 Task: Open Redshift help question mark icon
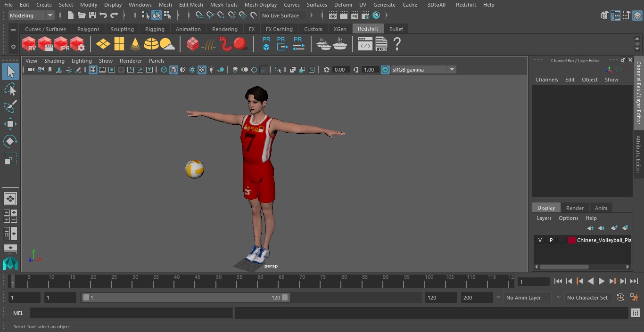pos(397,44)
